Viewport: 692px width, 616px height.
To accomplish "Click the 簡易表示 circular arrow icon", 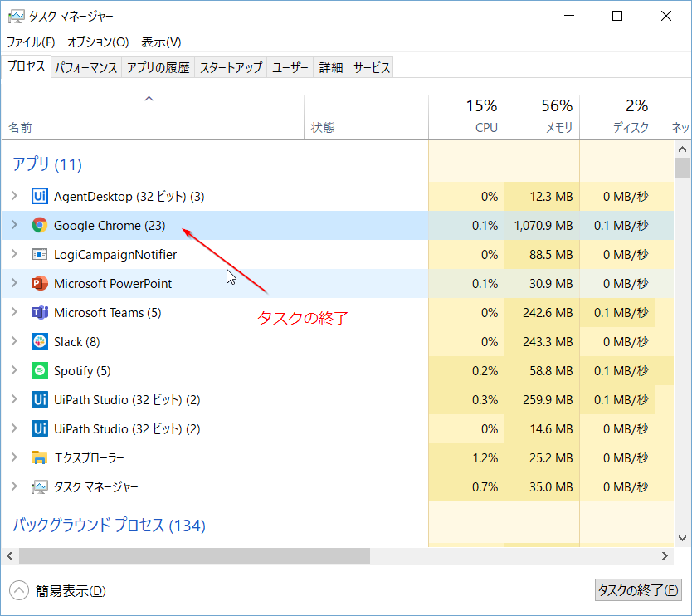I will point(18,590).
